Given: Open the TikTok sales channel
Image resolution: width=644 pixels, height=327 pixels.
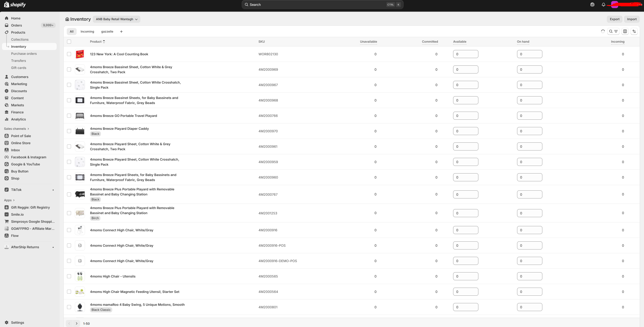Looking at the screenshot, I should pos(16,190).
